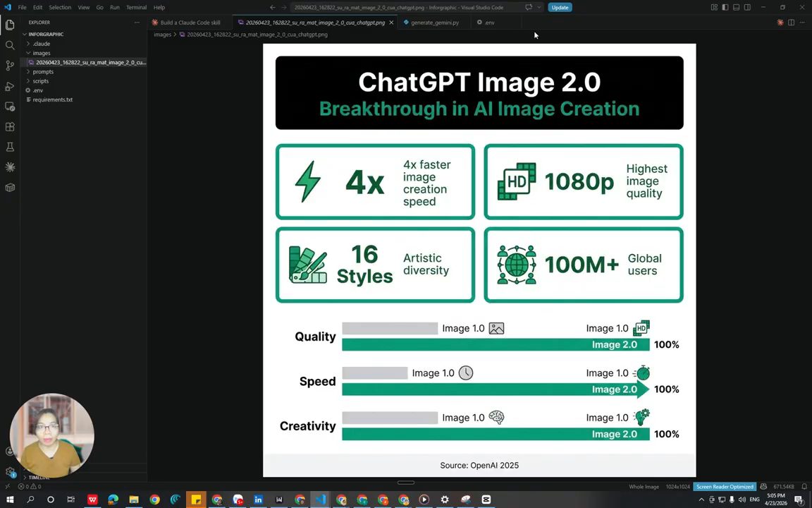Go forward using the navigation arrow

click(x=284, y=7)
